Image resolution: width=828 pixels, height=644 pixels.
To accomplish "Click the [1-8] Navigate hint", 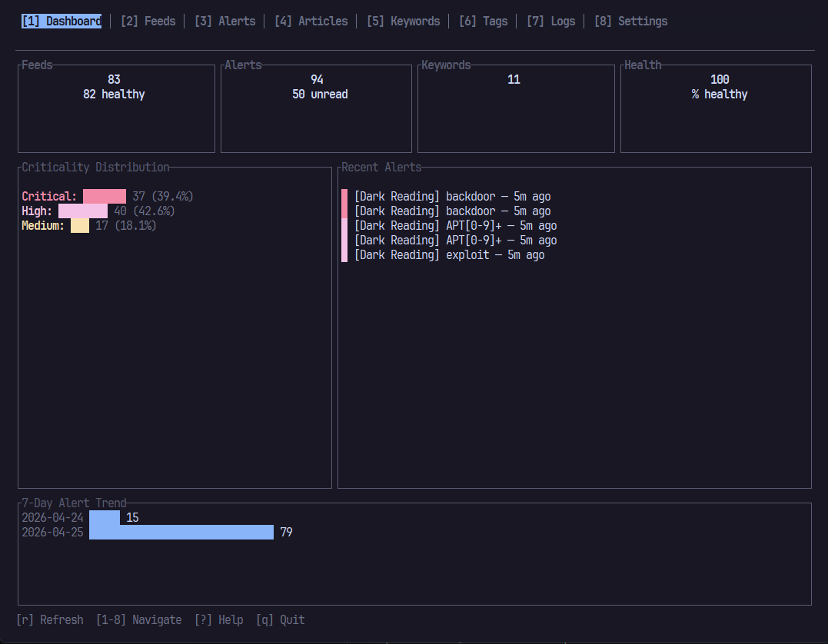I will [x=139, y=619].
